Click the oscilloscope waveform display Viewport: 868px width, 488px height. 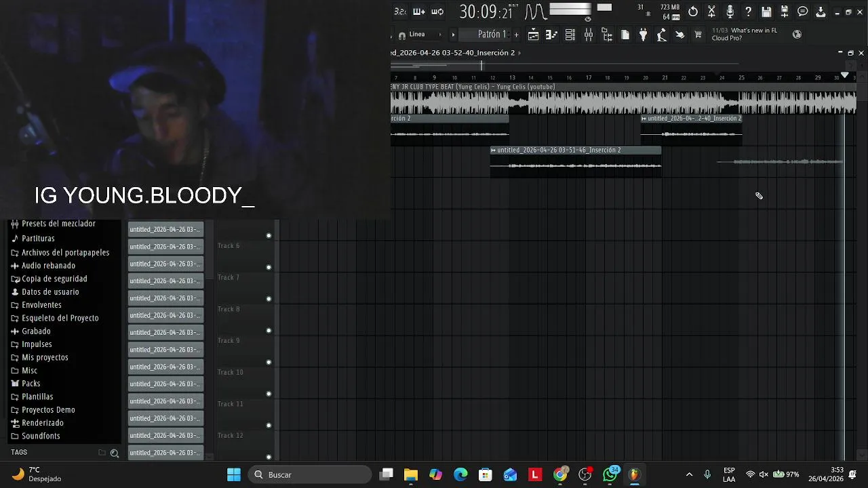[535, 12]
